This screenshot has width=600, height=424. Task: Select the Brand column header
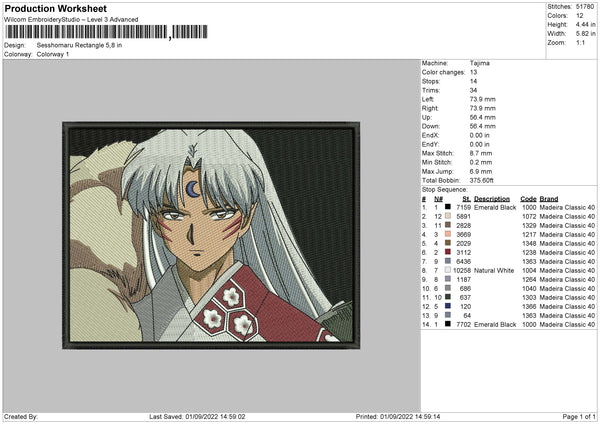(549, 199)
